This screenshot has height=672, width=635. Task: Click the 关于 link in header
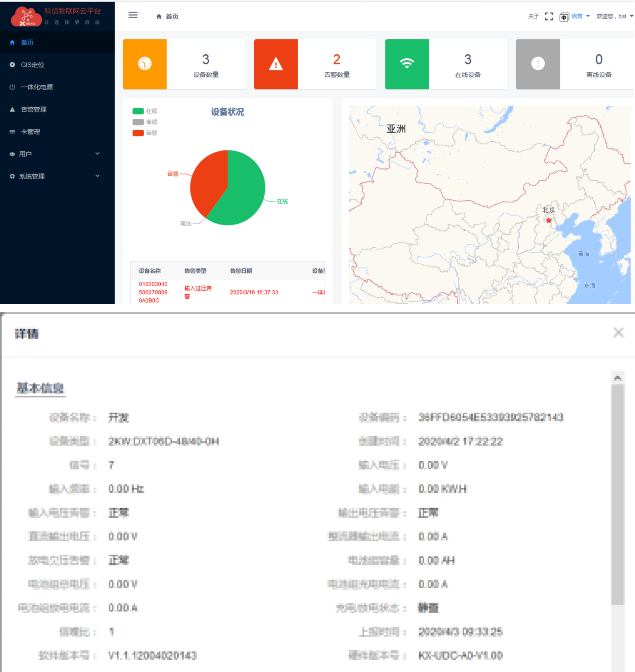(533, 16)
